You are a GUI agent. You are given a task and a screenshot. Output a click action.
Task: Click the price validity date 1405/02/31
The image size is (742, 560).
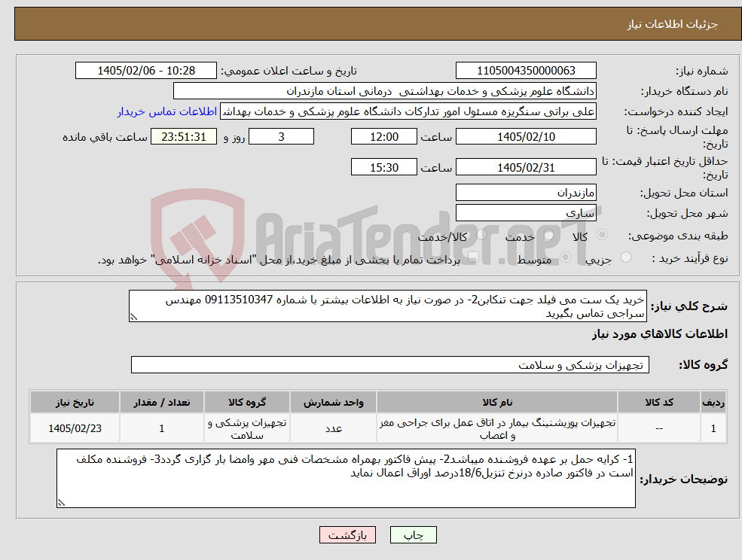click(x=526, y=167)
